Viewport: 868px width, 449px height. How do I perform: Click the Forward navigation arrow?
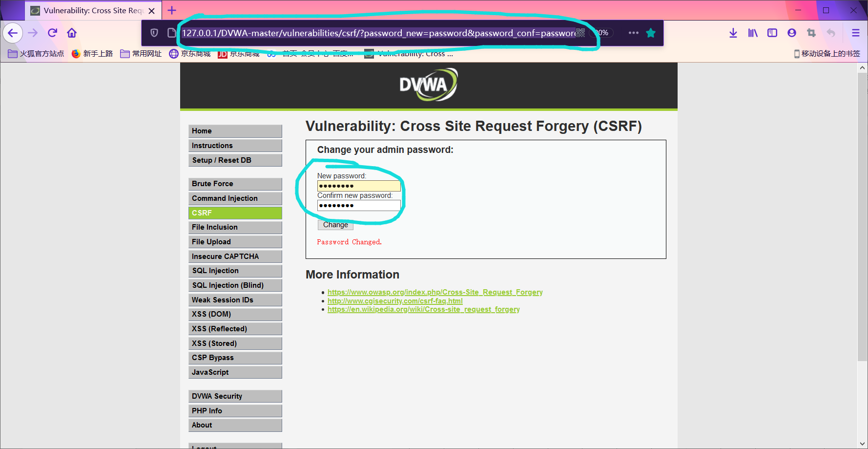pos(33,33)
